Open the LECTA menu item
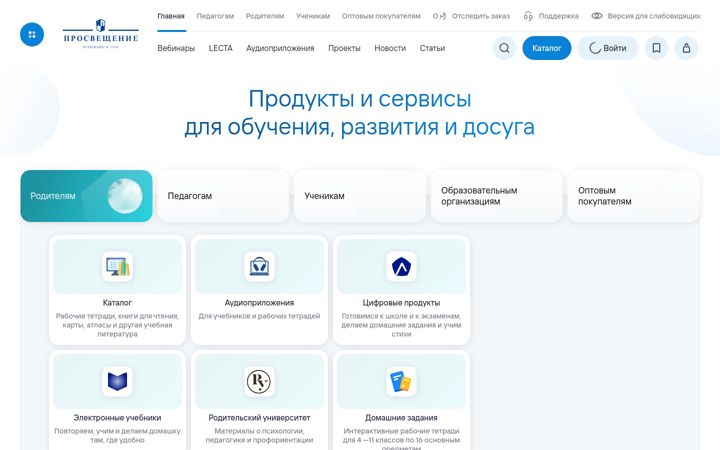The width and height of the screenshot is (720, 450). point(221,48)
